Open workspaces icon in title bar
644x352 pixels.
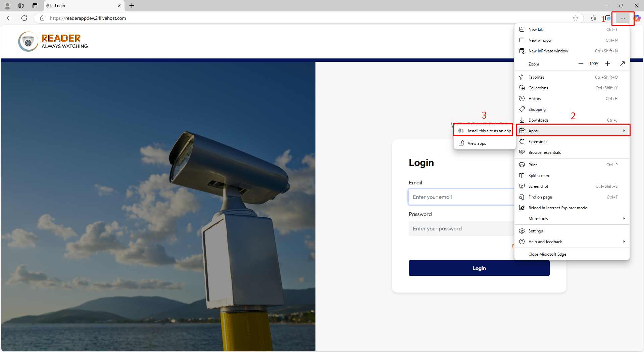pyautogui.click(x=21, y=6)
